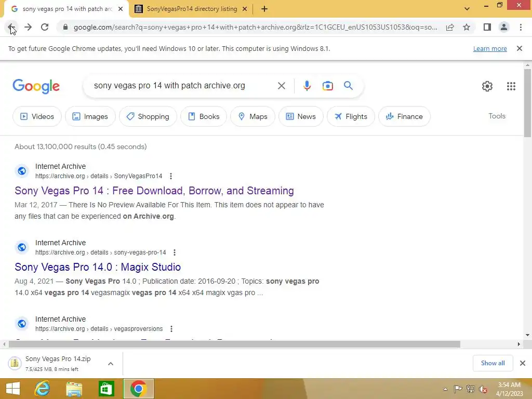532x399 pixels.
Task: Click horizontal scrollbar right arrow
Action: (x=519, y=344)
